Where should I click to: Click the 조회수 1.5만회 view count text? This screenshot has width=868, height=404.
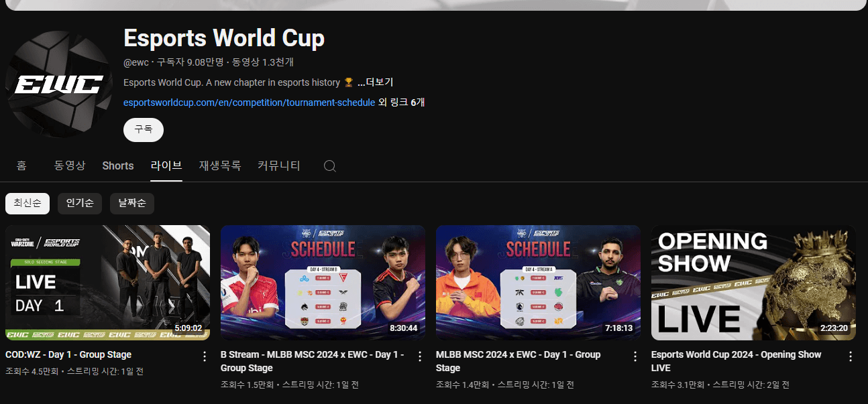coord(247,385)
